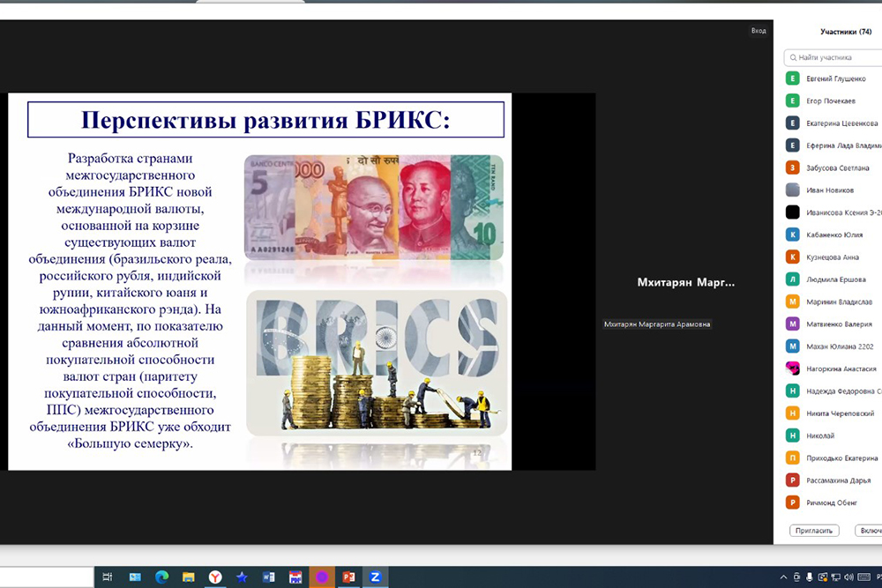Launch Microsoft Edge from the taskbar
The height and width of the screenshot is (588, 882).
click(x=161, y=577)
